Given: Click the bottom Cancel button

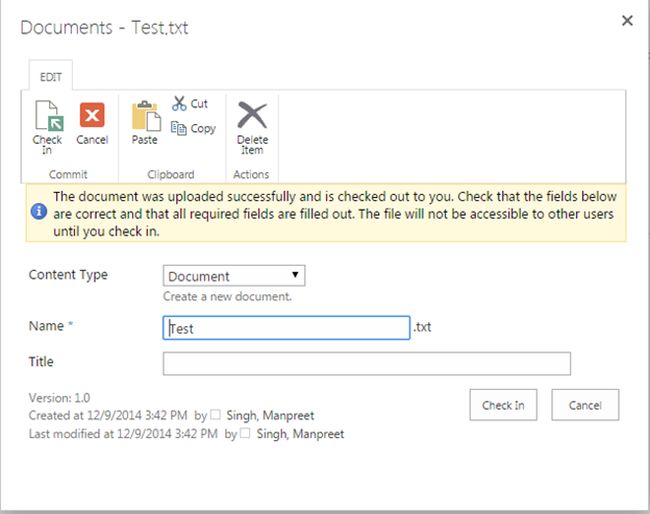Looking at the screenshot, I should [585, 405].
